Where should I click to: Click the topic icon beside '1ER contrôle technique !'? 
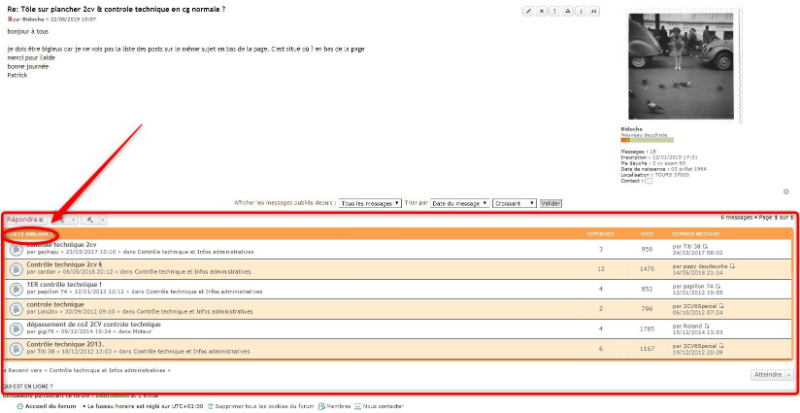(x=17, y=290)
